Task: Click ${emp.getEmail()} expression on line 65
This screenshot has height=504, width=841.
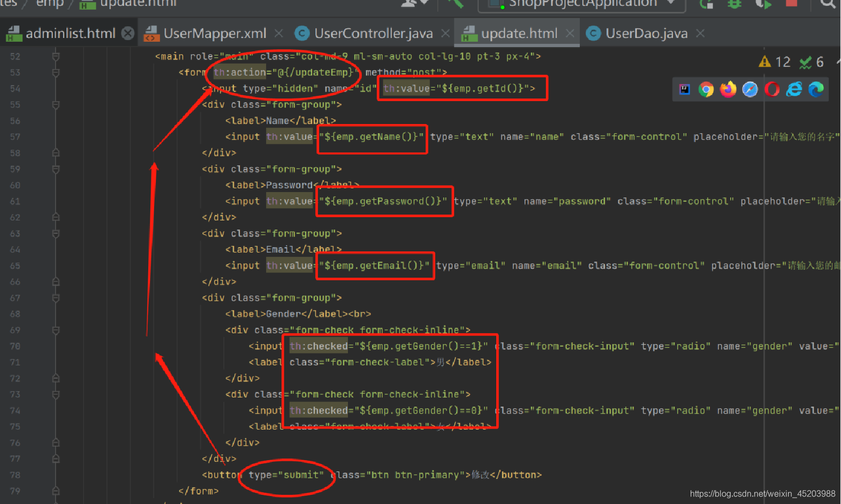Action: [374, 265]
